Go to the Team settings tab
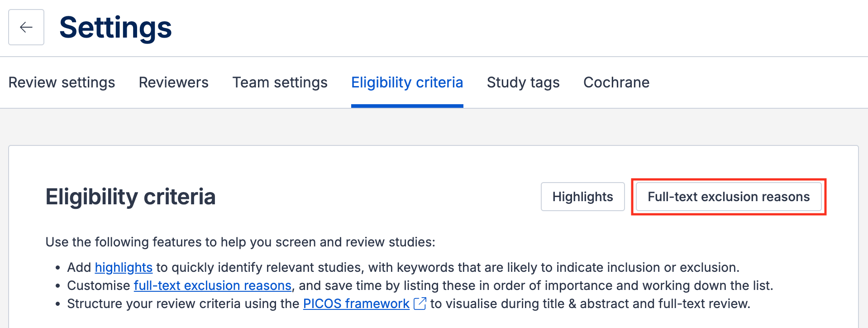The width and height of the screenshot is (868, 328). pyautogui.click(x=280, y=82)
